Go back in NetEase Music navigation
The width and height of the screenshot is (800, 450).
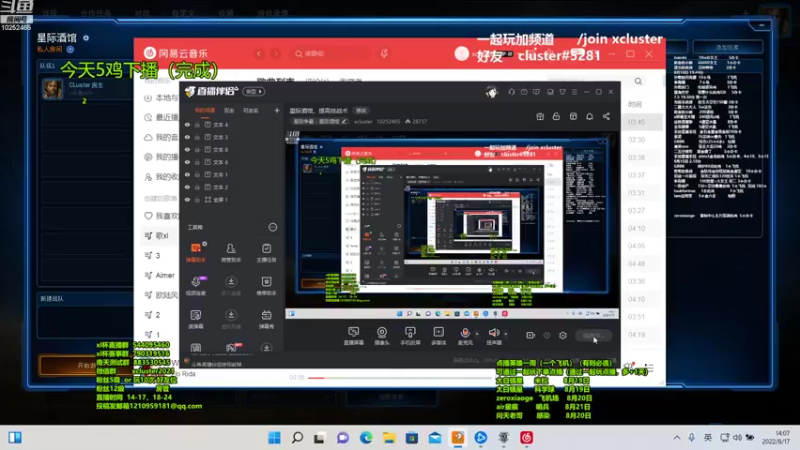pyautogui.click(x=259, y=53)
